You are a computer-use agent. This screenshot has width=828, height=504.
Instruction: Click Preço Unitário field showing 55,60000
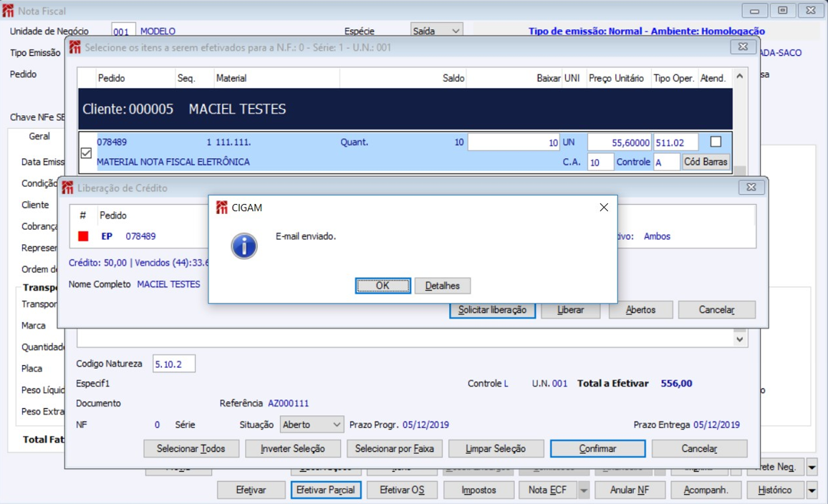[x=620, y=142]
